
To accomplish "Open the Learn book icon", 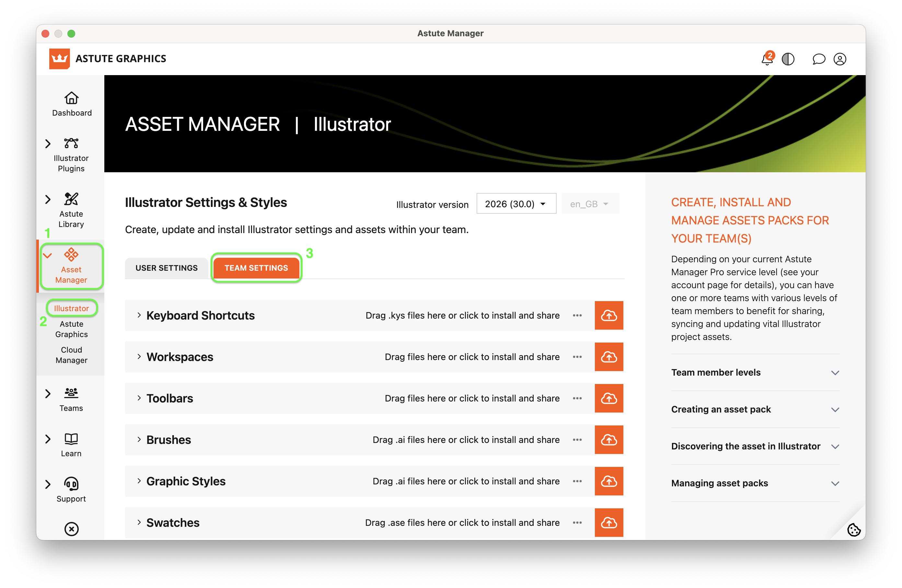I will click(71, 439).
